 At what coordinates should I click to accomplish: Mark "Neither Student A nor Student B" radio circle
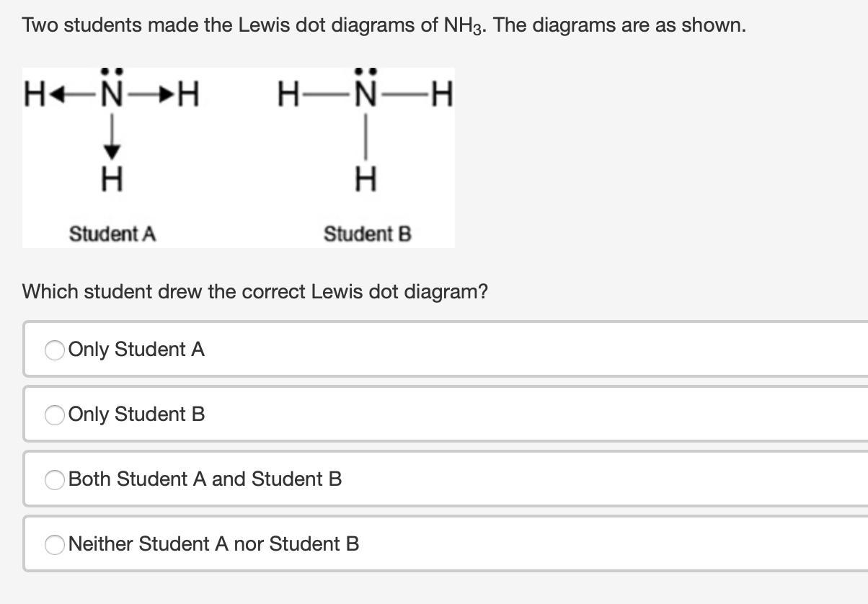(55, 545)
